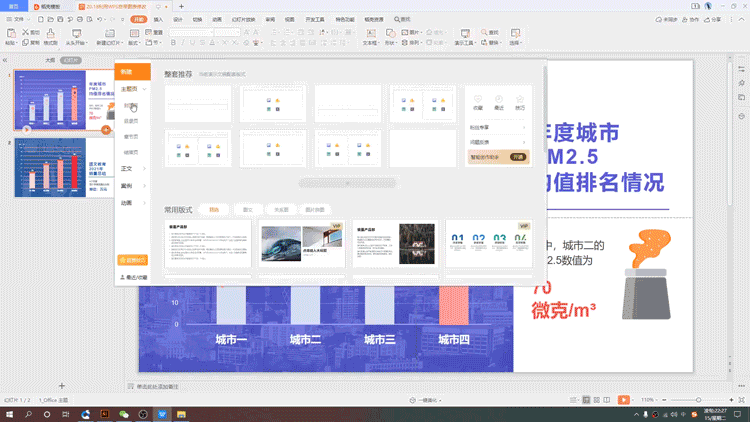Expand the 正文 category in template sidebar

click(x=133, y=168)
